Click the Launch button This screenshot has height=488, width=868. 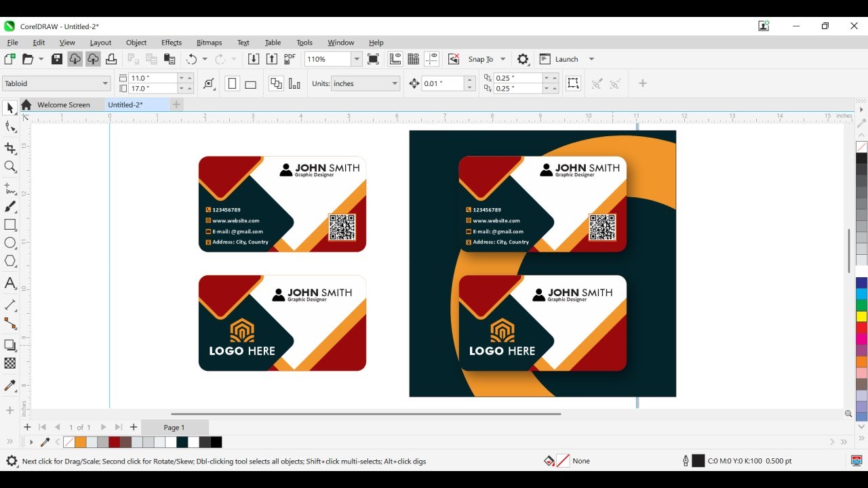[x=559, y=59]
